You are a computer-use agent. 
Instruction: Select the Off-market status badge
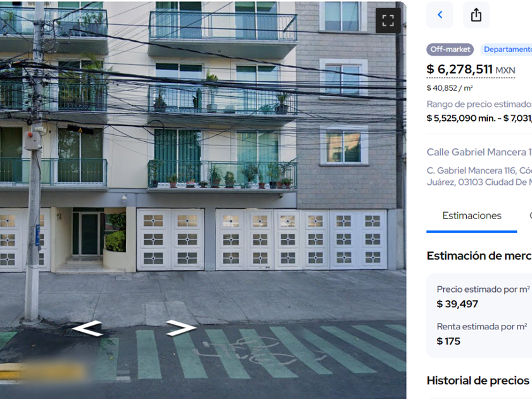pyautogui.click(x=450, y=49)
